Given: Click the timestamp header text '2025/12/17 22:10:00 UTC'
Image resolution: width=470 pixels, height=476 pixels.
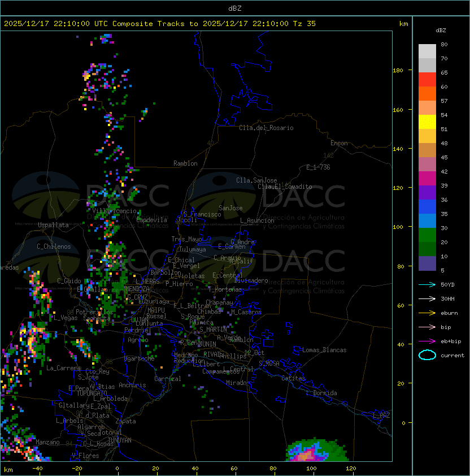Looking at the screenshot, I should click(55, 23).
